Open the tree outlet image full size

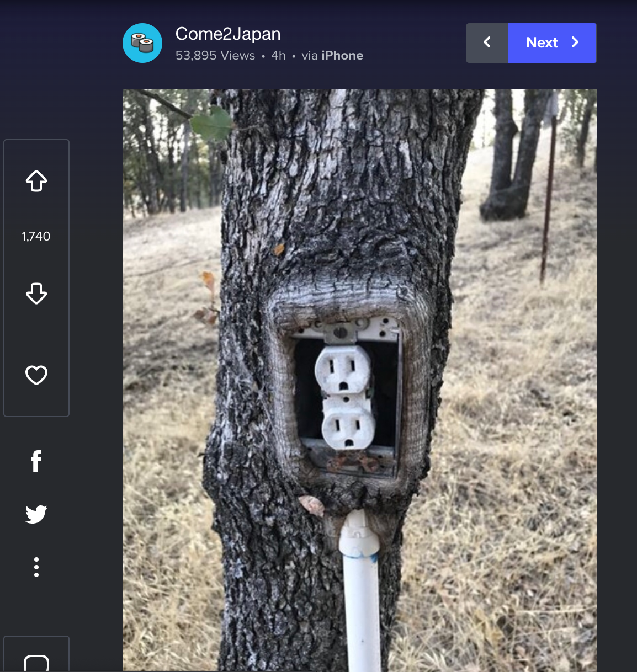click(360, 380)
